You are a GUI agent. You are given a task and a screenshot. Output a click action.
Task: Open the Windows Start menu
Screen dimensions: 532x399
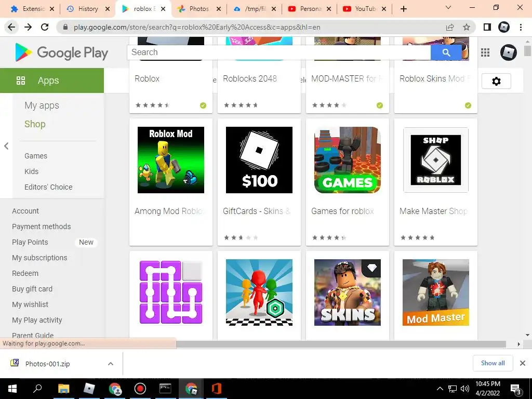[x=12, y=389]
